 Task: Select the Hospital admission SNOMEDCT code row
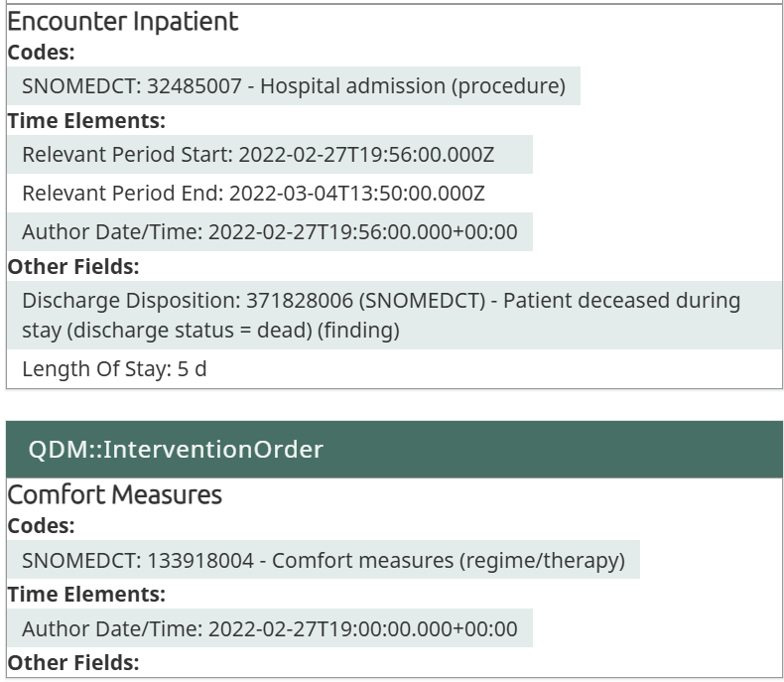pyautogui.click(x=294, y=86)
